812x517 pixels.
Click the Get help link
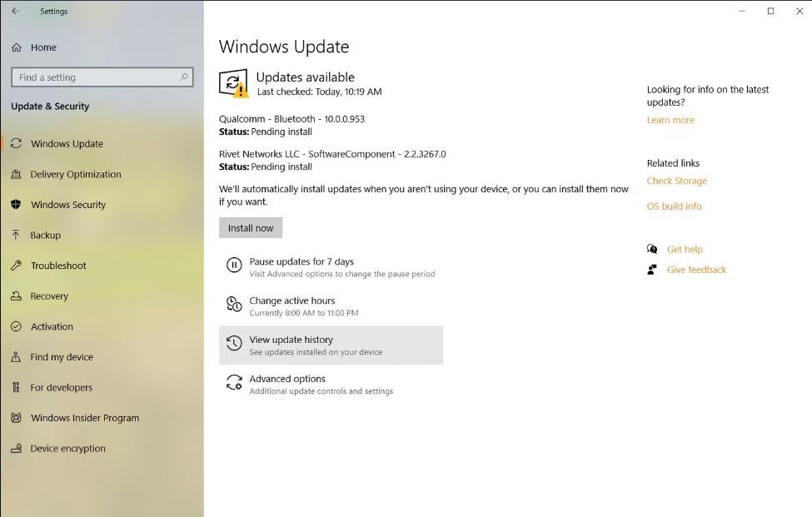685,250
